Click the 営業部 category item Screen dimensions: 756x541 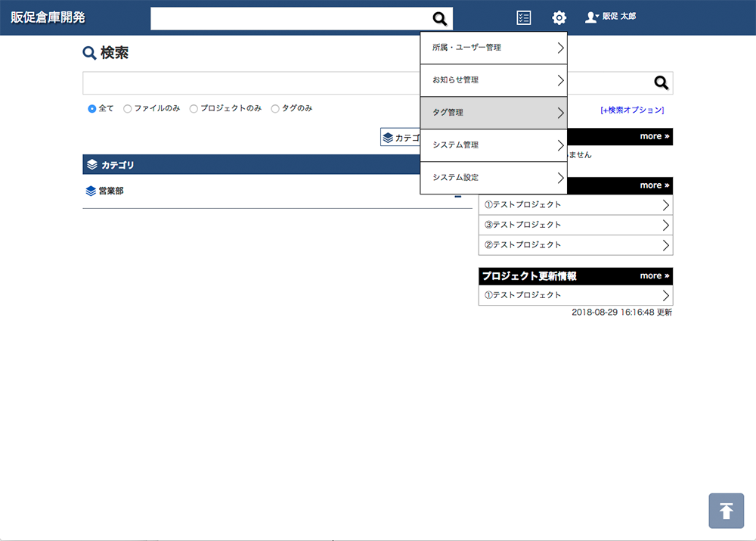pos(111,191)
